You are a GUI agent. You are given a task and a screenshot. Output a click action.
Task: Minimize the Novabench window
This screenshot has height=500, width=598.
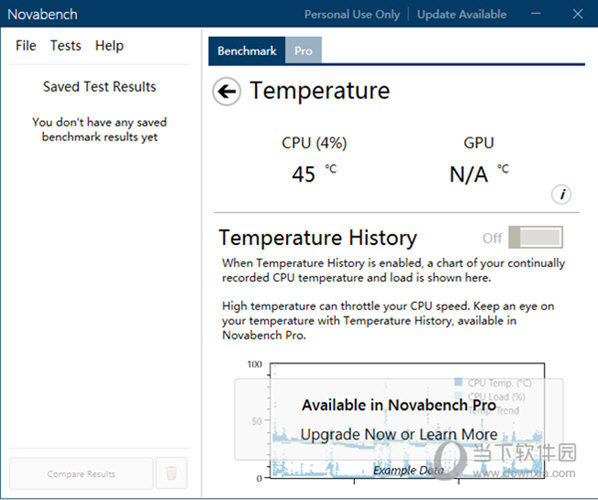coord(536,14)
